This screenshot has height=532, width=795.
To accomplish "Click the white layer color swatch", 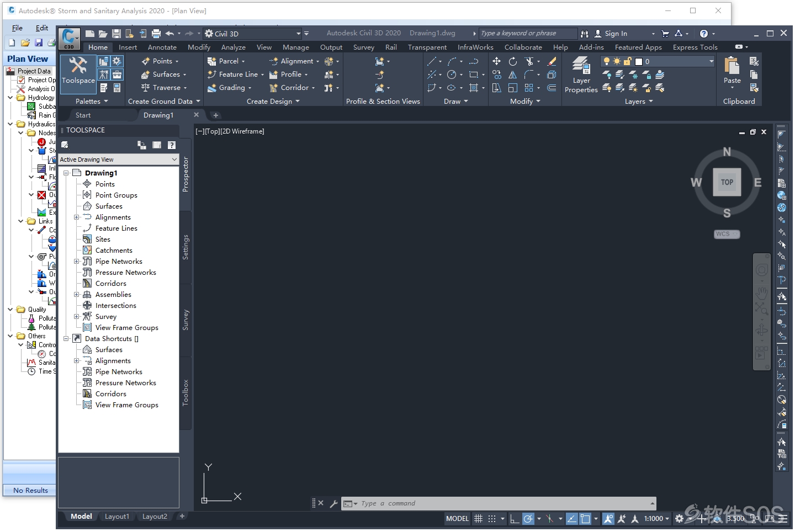I will [639, 62].
